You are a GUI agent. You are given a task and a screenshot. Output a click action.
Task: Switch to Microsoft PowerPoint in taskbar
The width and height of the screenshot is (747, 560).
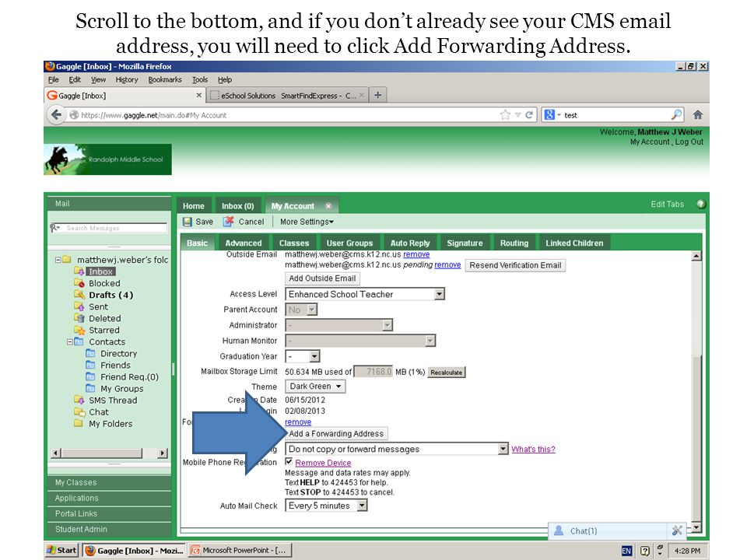pos(240,550)
